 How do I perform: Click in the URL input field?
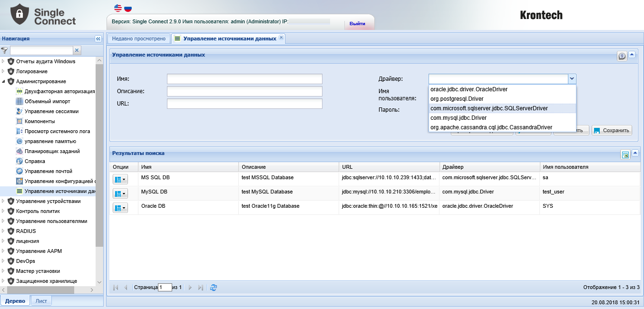244,104
